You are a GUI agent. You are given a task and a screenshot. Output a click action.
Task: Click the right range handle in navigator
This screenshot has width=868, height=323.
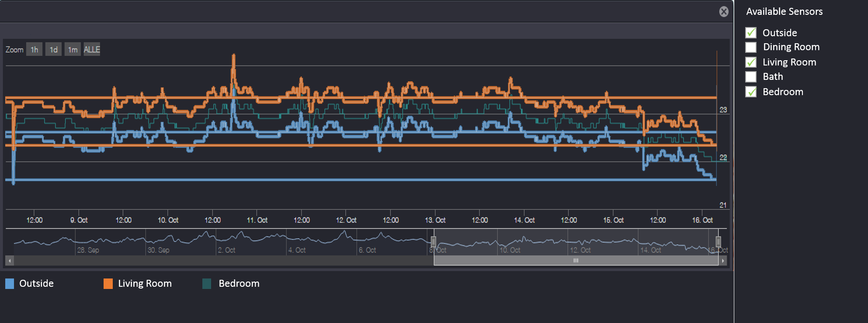(x=718, y=241)
